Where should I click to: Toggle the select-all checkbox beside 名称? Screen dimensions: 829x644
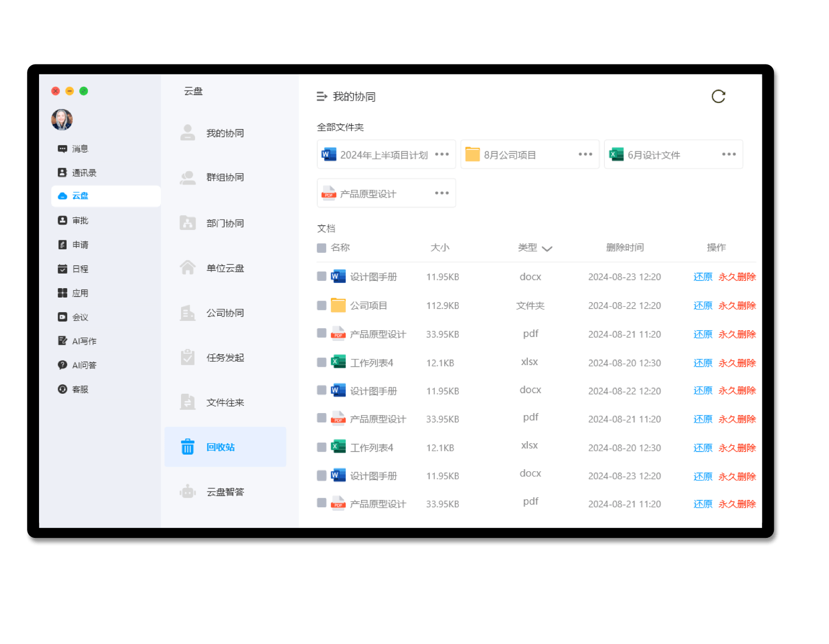(x=321, y=248)
